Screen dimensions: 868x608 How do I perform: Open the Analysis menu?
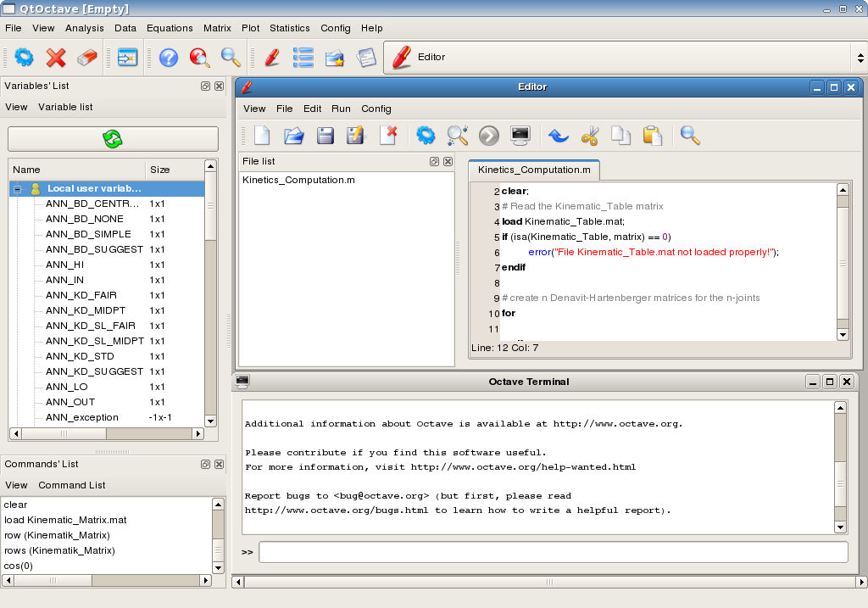[x=84, y=28]
